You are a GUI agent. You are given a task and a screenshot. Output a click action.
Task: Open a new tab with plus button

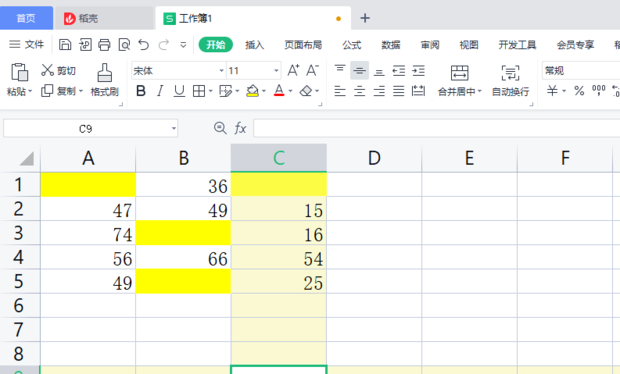click(365, 18)
